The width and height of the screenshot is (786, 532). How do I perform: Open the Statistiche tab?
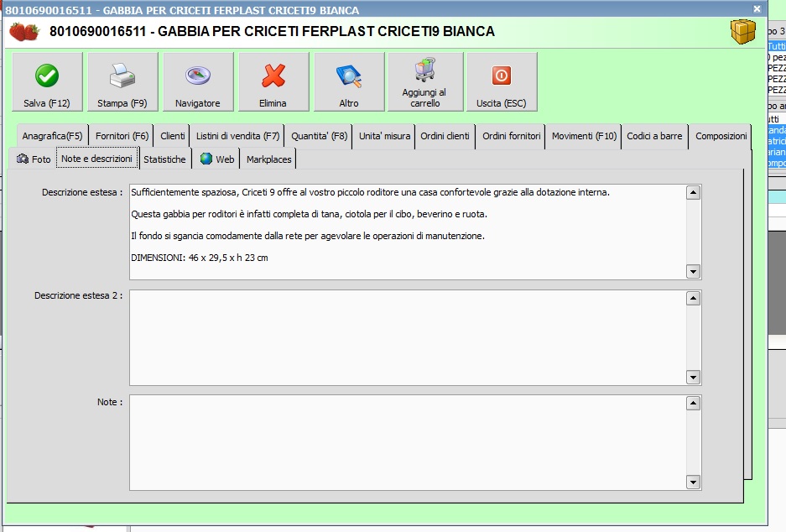coord(165,159)
